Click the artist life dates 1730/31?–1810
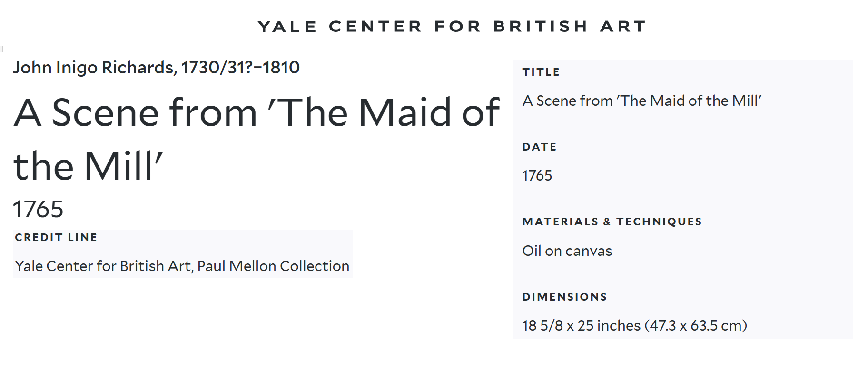The height and width of the screenshot is (384, 868). pyautogui.click(x=240, y=68)
